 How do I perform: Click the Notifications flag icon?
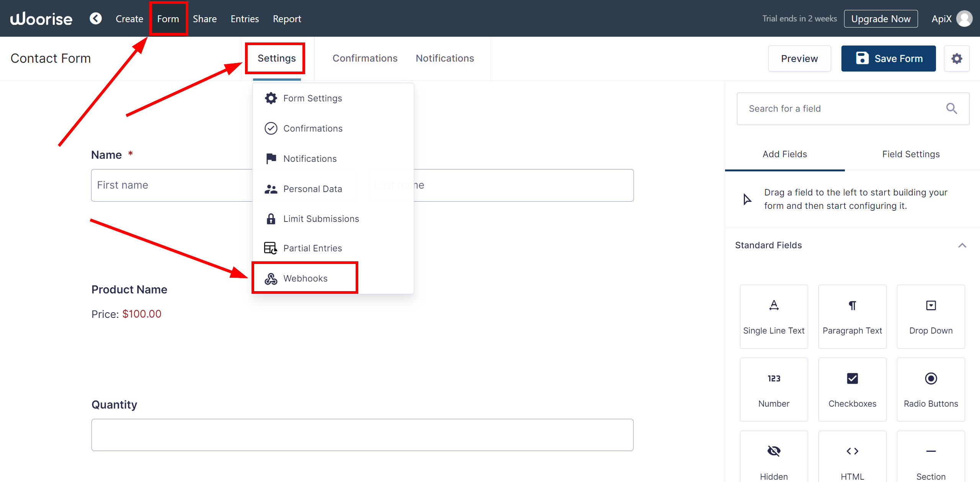pos(271,158)
